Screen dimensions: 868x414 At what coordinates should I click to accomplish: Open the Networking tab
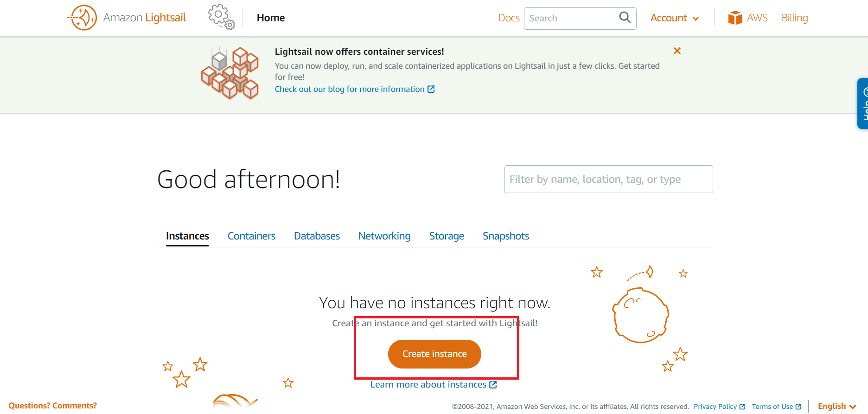pyautogui.click(x=384, y=236)
